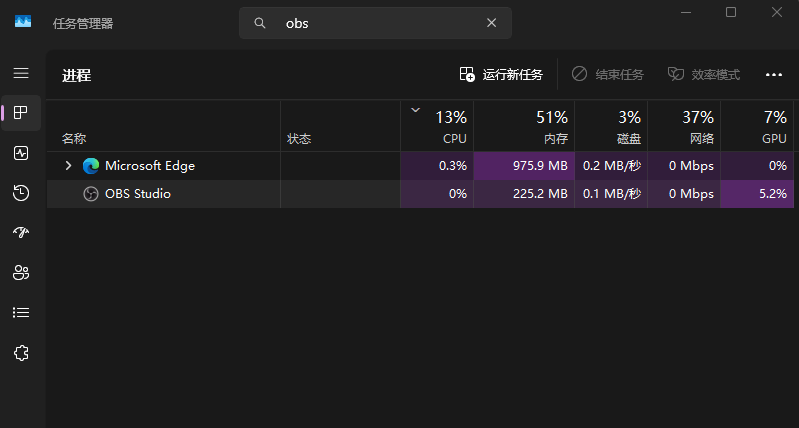This screenshot has height=428, width=799.
Task: Sort by the 内存 column header
Action: [524, 126]
